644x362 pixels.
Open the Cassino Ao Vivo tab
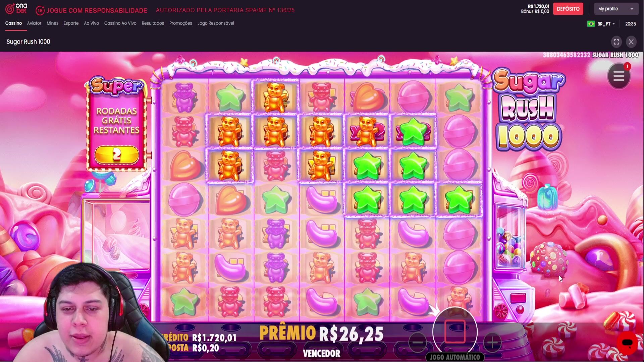pos(120,23)
